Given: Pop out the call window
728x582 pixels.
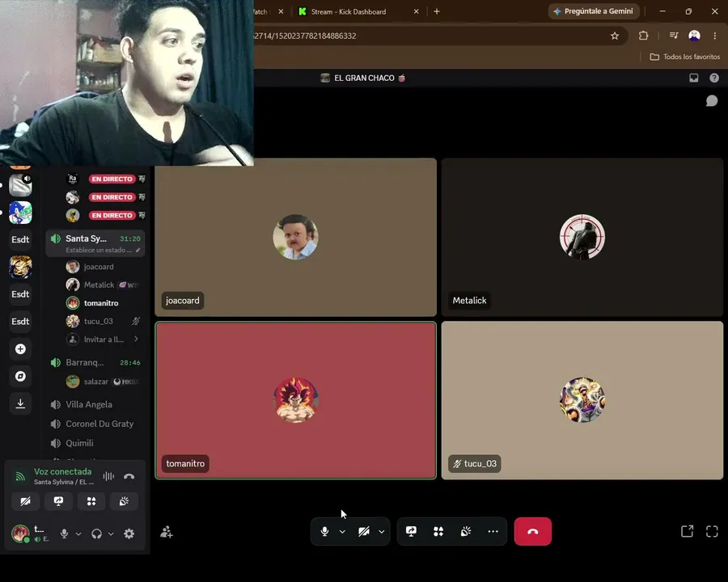Looking at the screenshot, I should [687, 531].
